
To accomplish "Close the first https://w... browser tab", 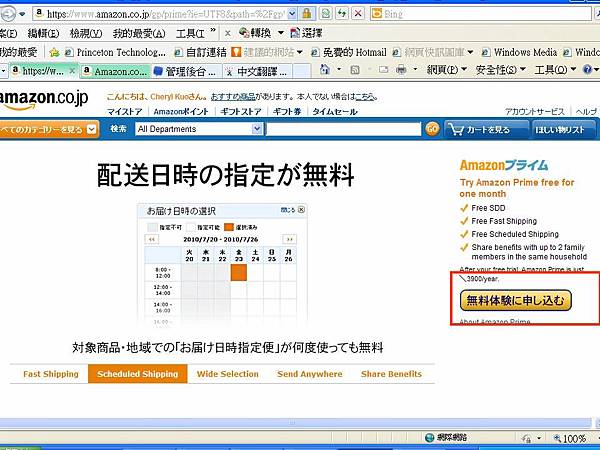I will pos(72,71).
